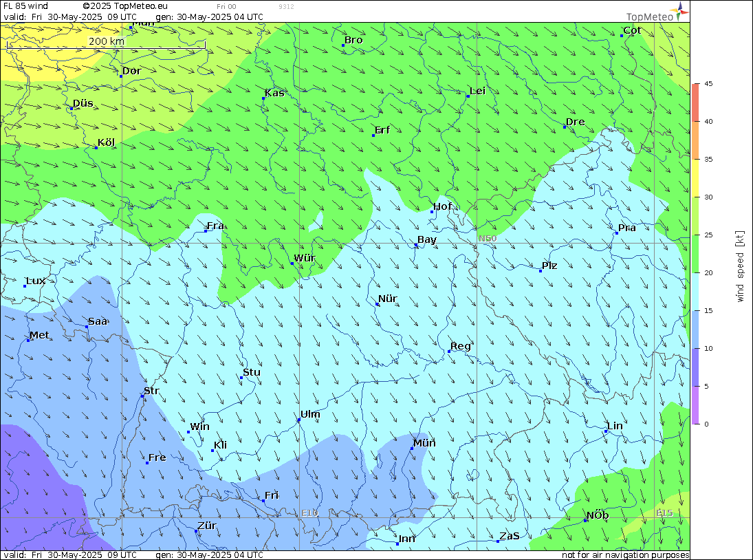Click the 'Lux' city label
753x560 pixels.
pyautogui.click(x=36, y=281)
